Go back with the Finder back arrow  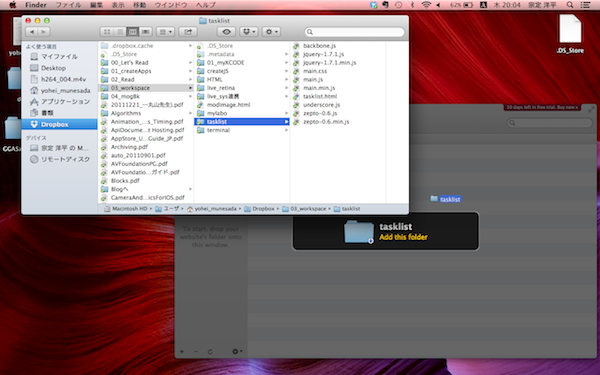pyautogui.click(x=32, y=32)
